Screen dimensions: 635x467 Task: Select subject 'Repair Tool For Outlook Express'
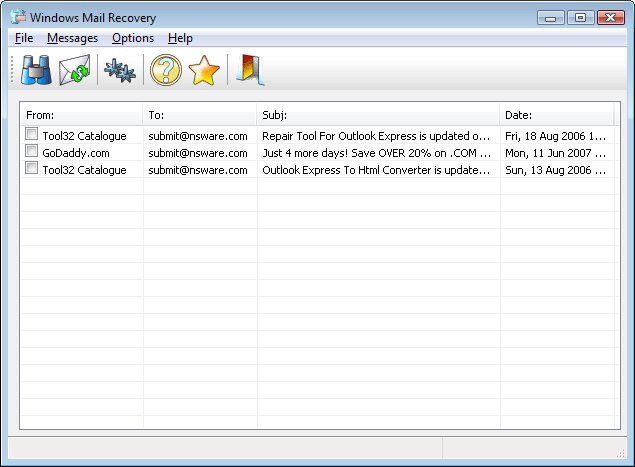click(376, 136)
